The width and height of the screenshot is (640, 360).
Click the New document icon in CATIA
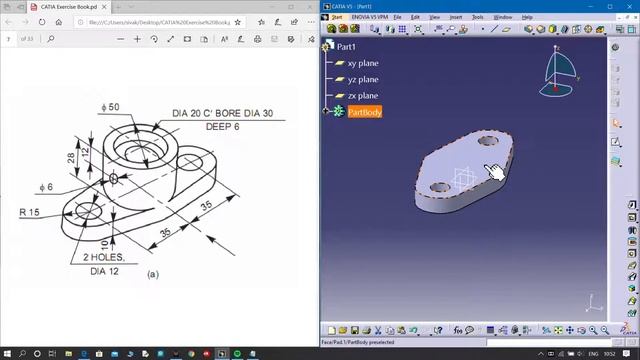pos(331,330)
